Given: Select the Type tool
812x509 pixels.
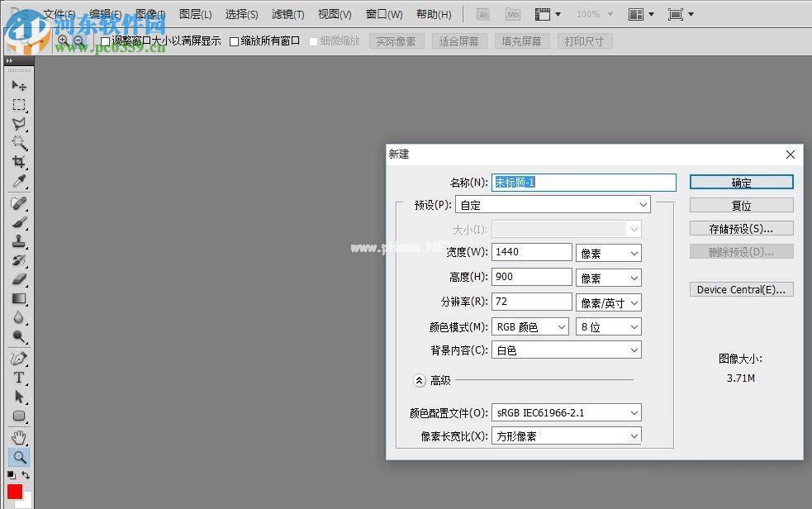Looking at the screenshot, I should pyautogui.click(x=19, y=376).
